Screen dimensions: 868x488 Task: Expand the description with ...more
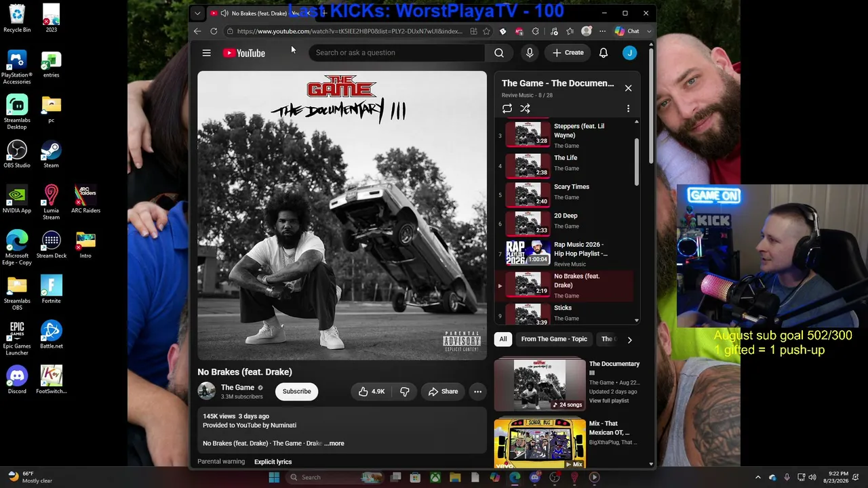[334, 443]
